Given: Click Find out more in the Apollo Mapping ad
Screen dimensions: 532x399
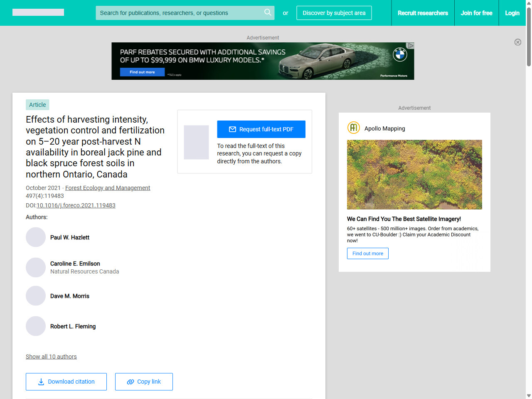Looking at the screenshot, I should (367, 253).
